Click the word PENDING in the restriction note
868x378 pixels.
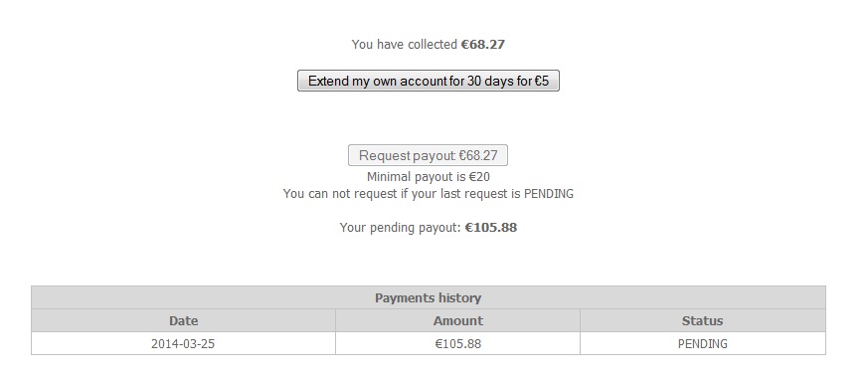click(x=549, y=194)
